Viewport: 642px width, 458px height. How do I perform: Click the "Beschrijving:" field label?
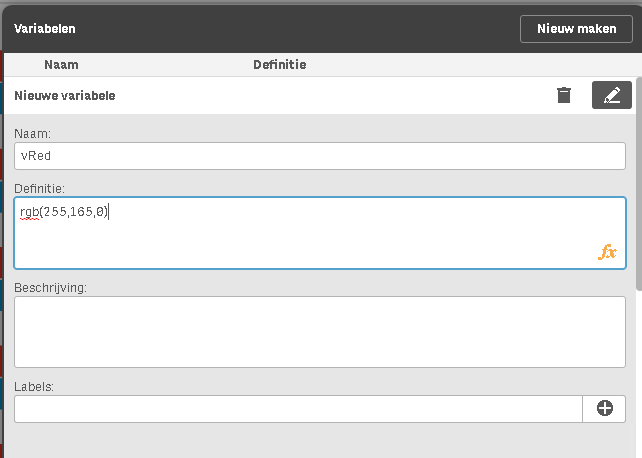tap(50, 287)
